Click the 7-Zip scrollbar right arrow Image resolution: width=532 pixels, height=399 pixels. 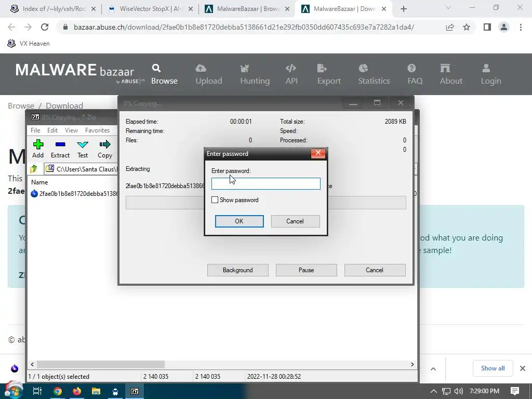[412, 364]
